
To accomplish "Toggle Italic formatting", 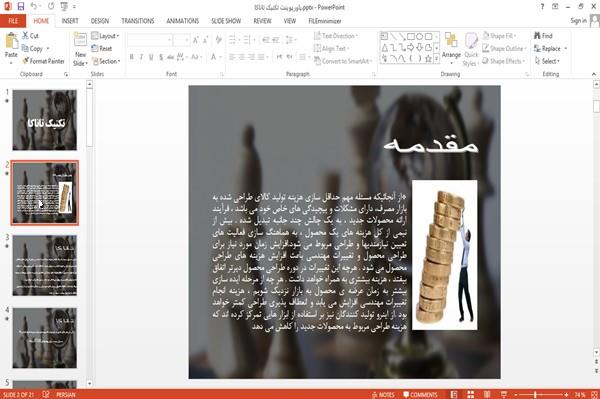I will tap(141, 57).
